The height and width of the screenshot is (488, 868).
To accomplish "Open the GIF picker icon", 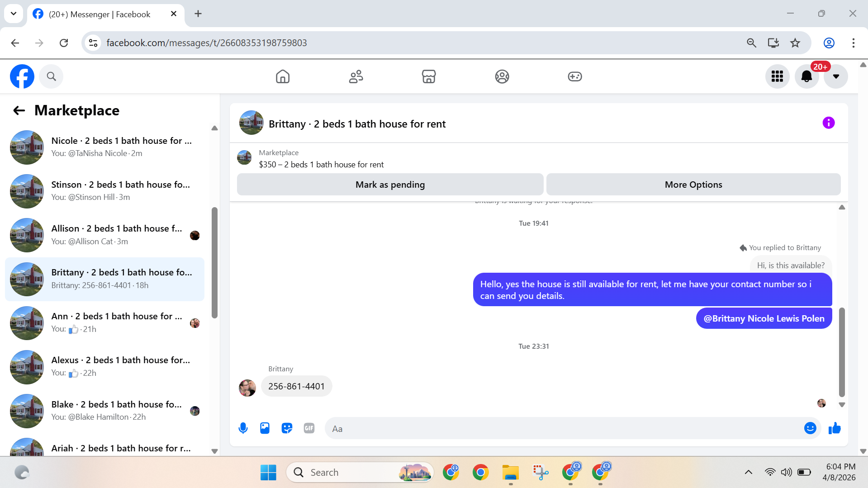I will tap(309, 428).
